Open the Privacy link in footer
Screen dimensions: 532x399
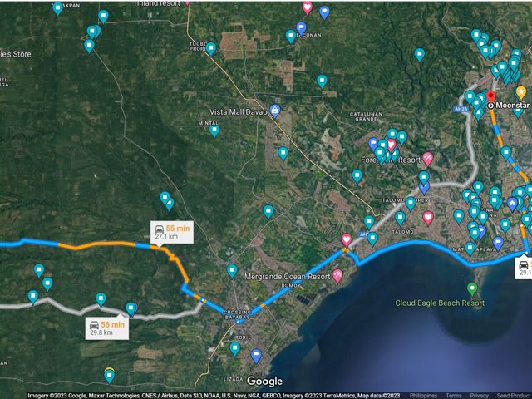click(x=479, y=396)
